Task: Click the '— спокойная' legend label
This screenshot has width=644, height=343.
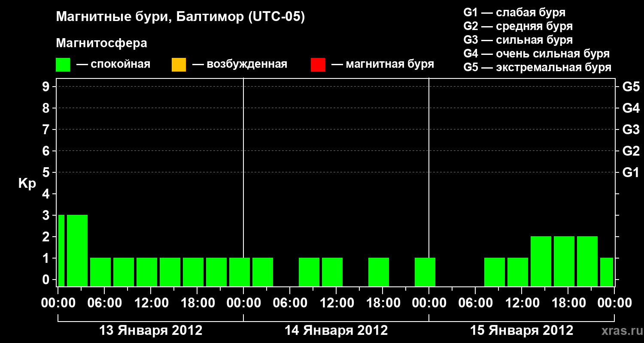Action: tap(113, 65)
